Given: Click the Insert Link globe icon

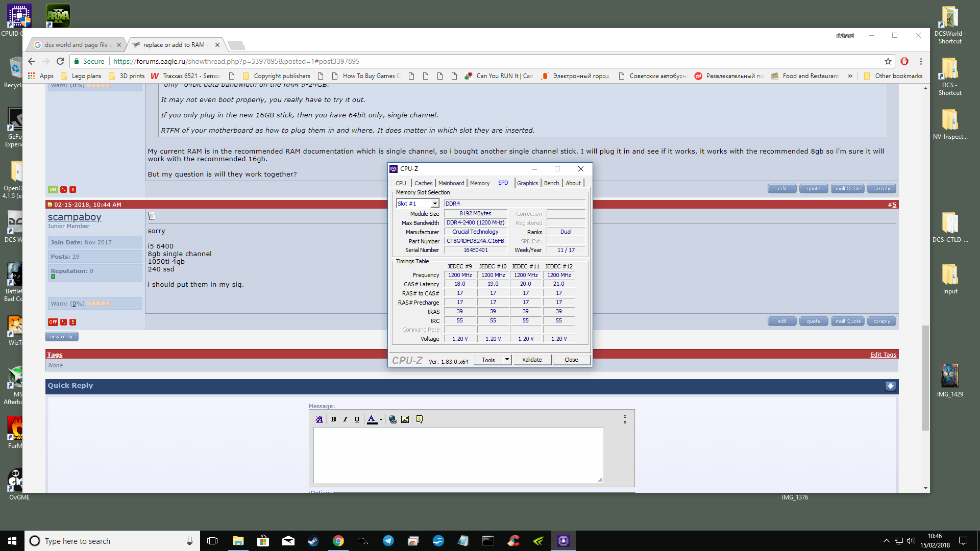Looking at the screenshot, I should coord(393,419).
